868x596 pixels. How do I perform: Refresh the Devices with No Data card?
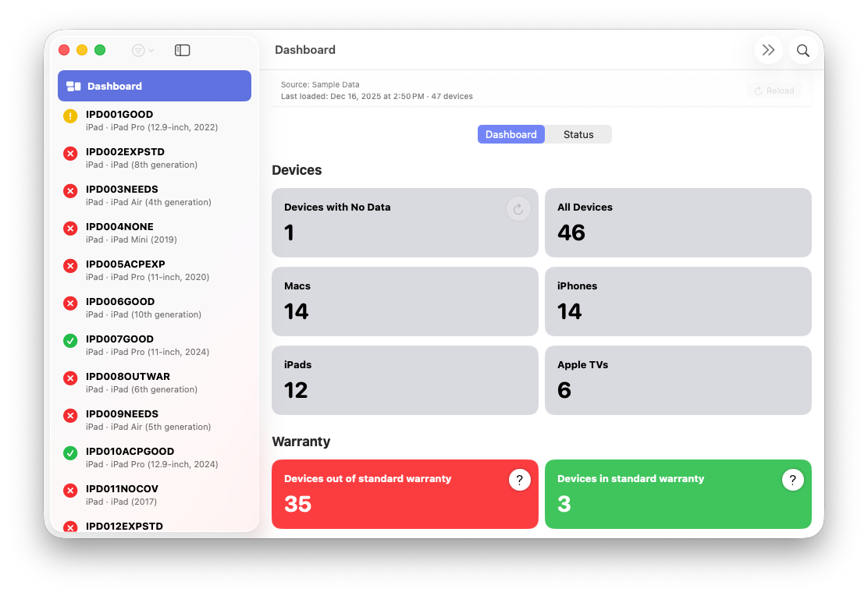point(518,208)
